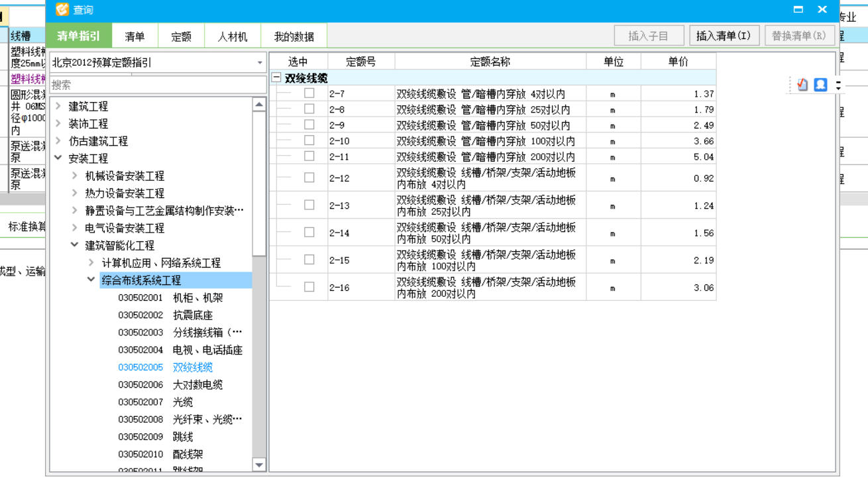Expand the 电气设备安装工程 node
This screenshot has height=501, width=868.
click(75, 228)
